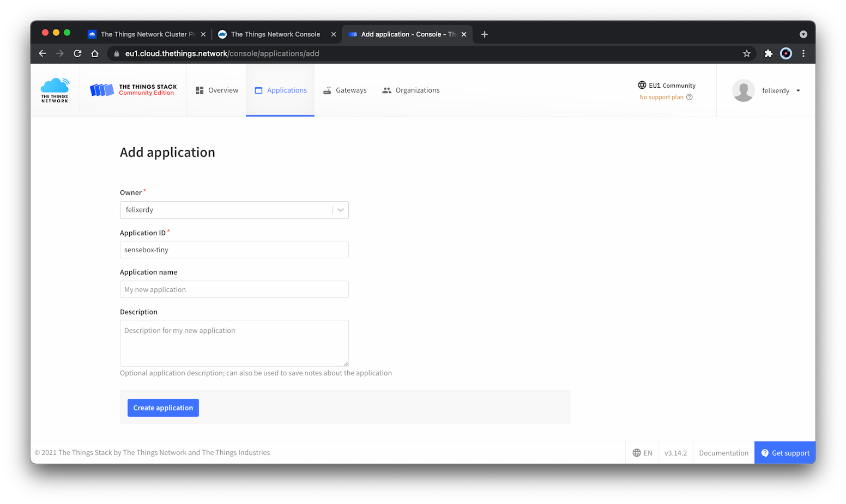This screenshot has height=504, width=846.
Task: Reload the current page
Action: pyautogui.click(x=77, y=53)
